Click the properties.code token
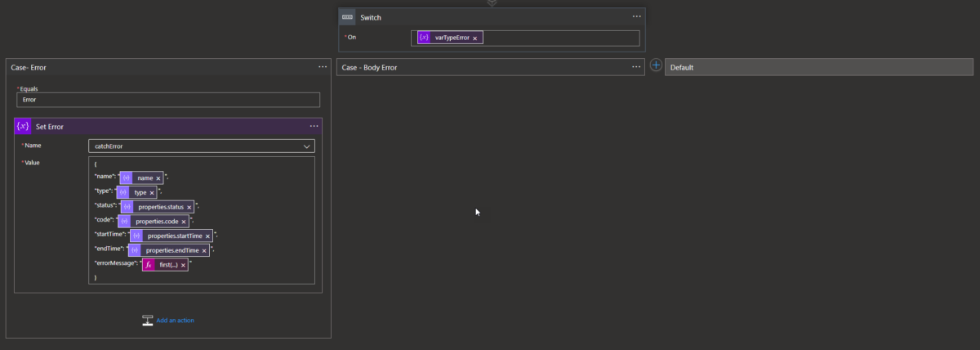980x350 pixels. point(154,221)
